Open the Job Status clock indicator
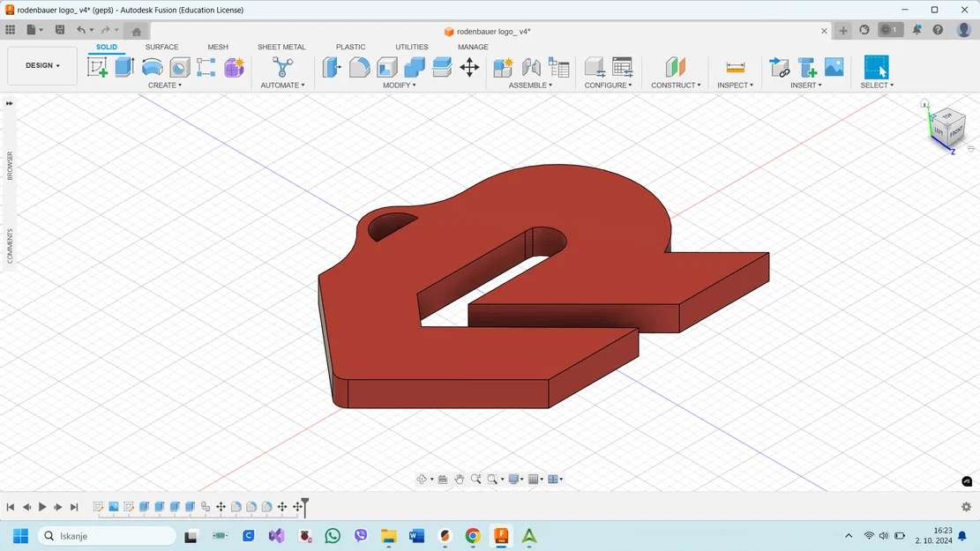 (x=891, y=29)
